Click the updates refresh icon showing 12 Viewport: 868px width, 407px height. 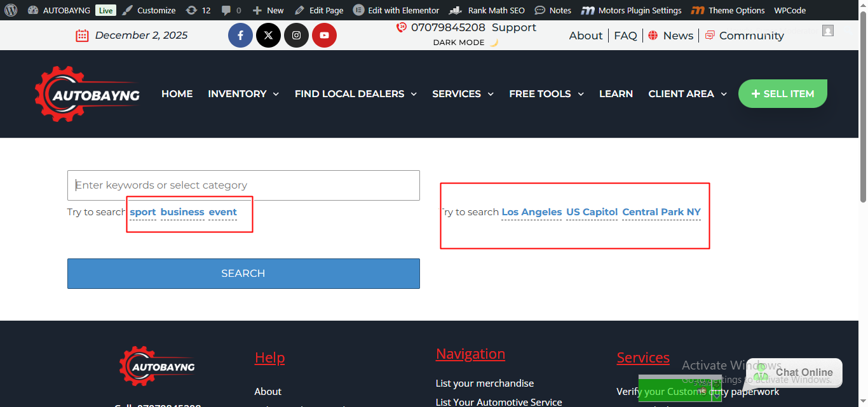point(191,10)
